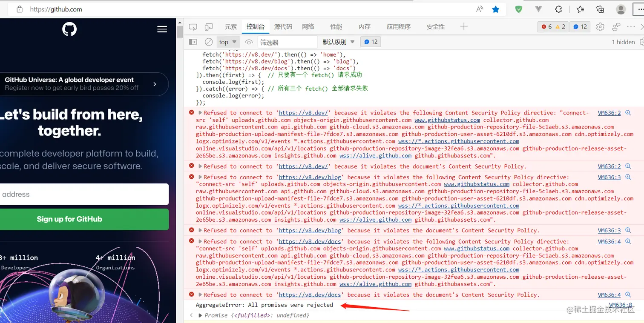Screen dimensions: 644x323
Task: Toggle console sidebar icon
Action: pyautogui.click(x=193, y=42)
